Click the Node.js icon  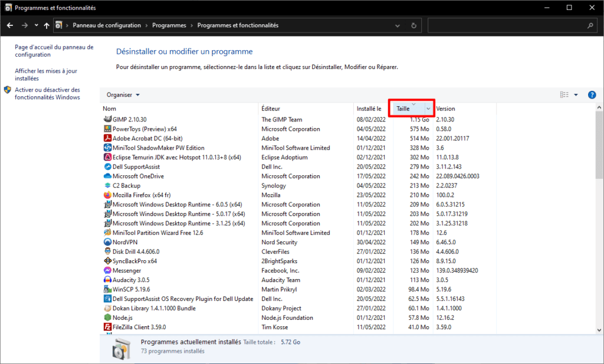tap(107, 317)
